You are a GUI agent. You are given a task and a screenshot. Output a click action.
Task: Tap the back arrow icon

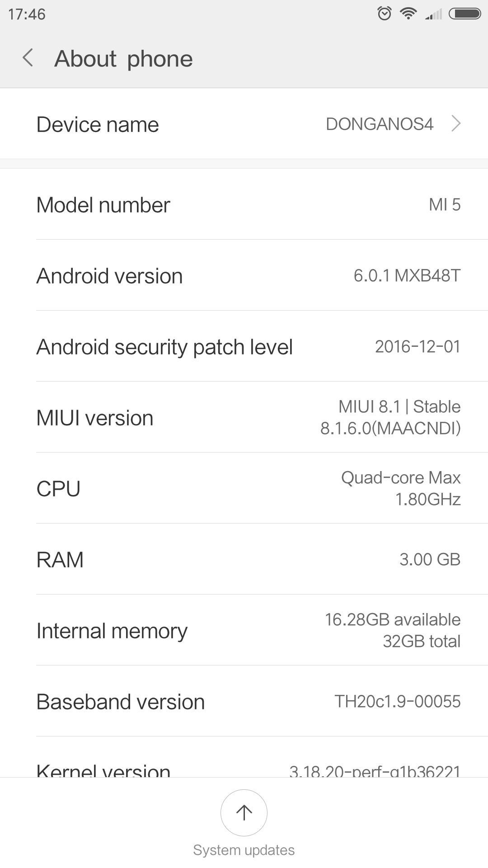(x=28, y=58)
